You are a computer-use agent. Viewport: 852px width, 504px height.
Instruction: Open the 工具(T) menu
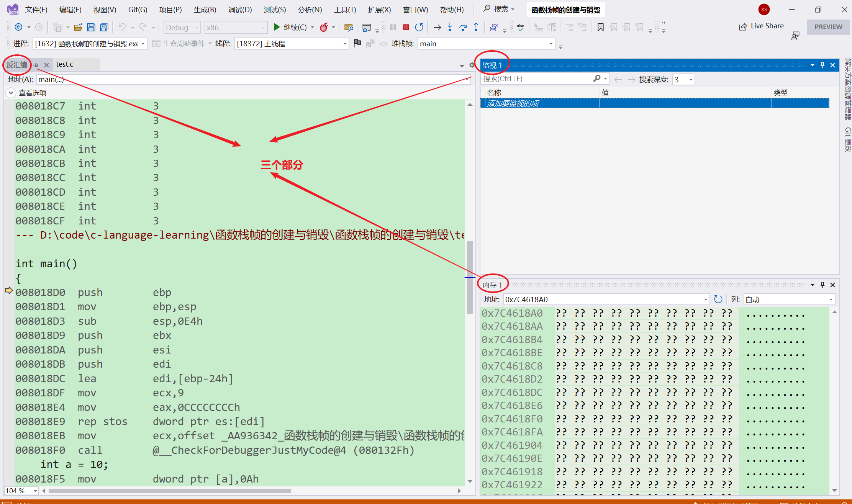click(x=345, y=10)
